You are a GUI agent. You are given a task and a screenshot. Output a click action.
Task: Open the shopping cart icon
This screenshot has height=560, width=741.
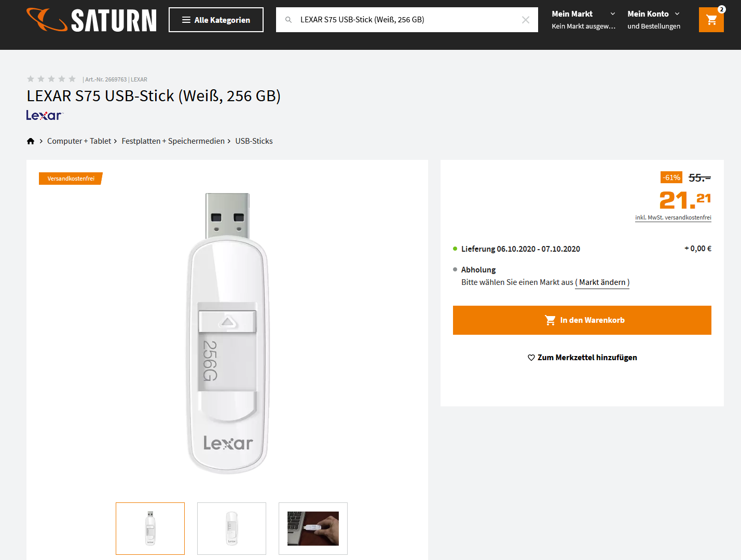pos(711,20)
